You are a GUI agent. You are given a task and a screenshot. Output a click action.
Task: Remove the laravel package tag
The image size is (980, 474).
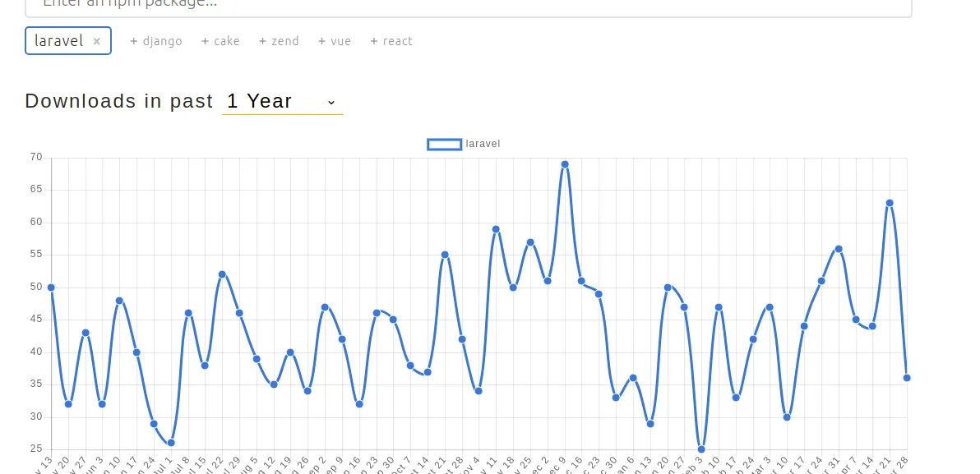coord(97,41)
